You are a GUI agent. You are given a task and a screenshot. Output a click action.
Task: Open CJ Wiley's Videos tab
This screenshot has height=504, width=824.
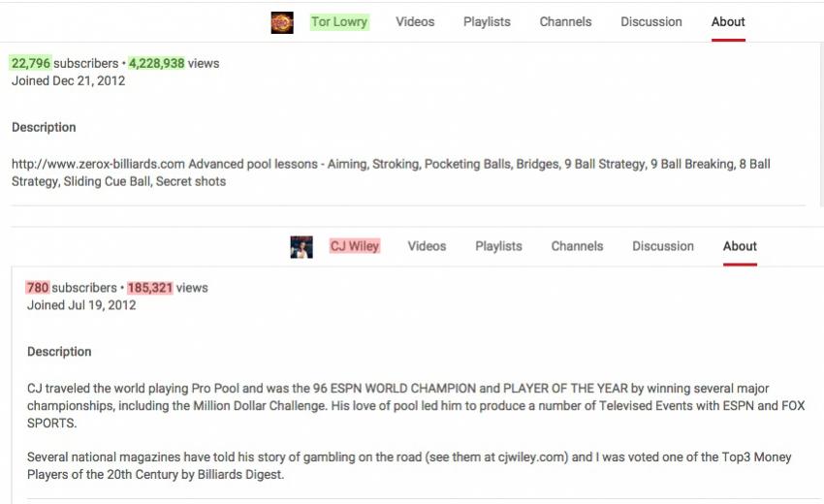[x=427, y=246]
